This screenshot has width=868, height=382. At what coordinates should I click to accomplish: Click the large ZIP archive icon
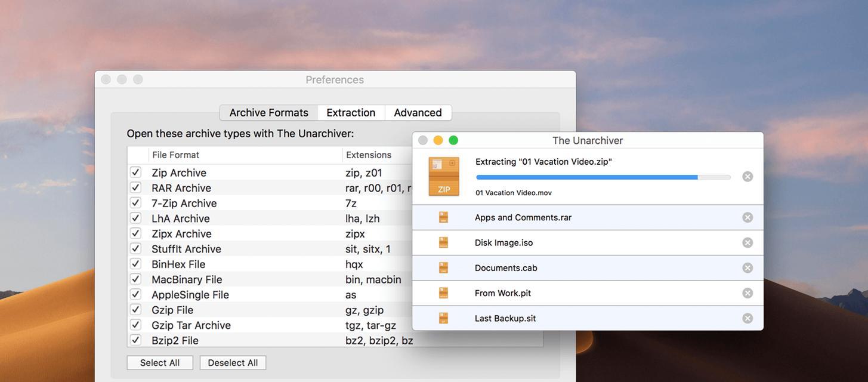(444, 177)
